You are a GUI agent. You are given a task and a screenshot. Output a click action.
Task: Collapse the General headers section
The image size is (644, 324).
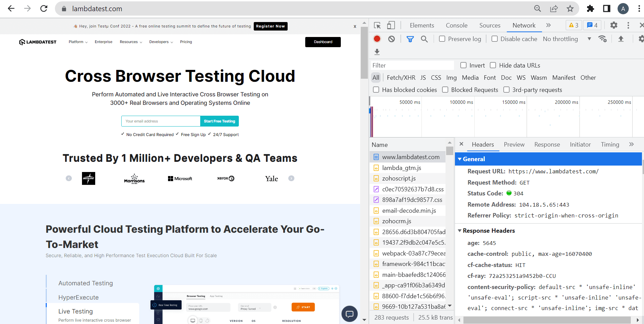tap(460, 159)
